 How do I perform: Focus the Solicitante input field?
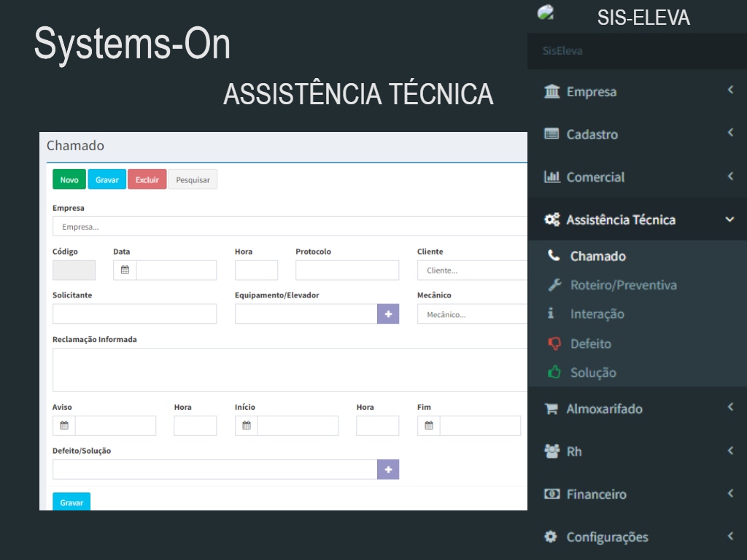coord(134,314)
